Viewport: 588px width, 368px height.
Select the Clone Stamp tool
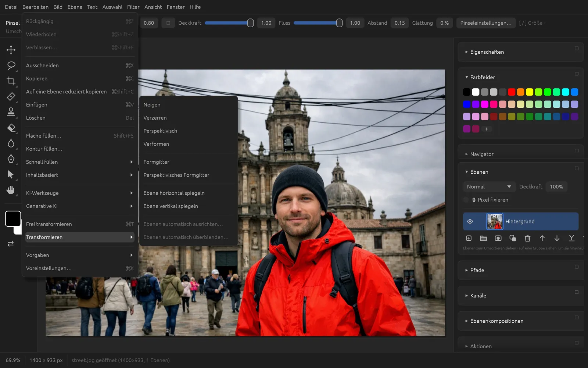(11, 112)
